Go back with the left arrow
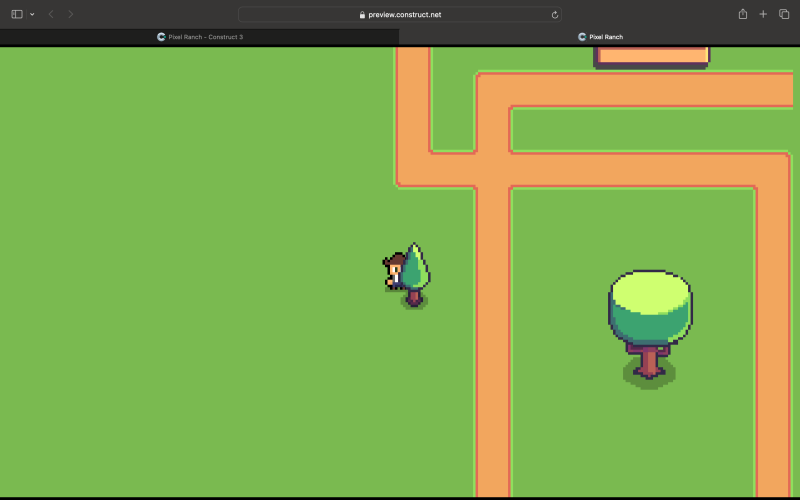 point(51,14)
